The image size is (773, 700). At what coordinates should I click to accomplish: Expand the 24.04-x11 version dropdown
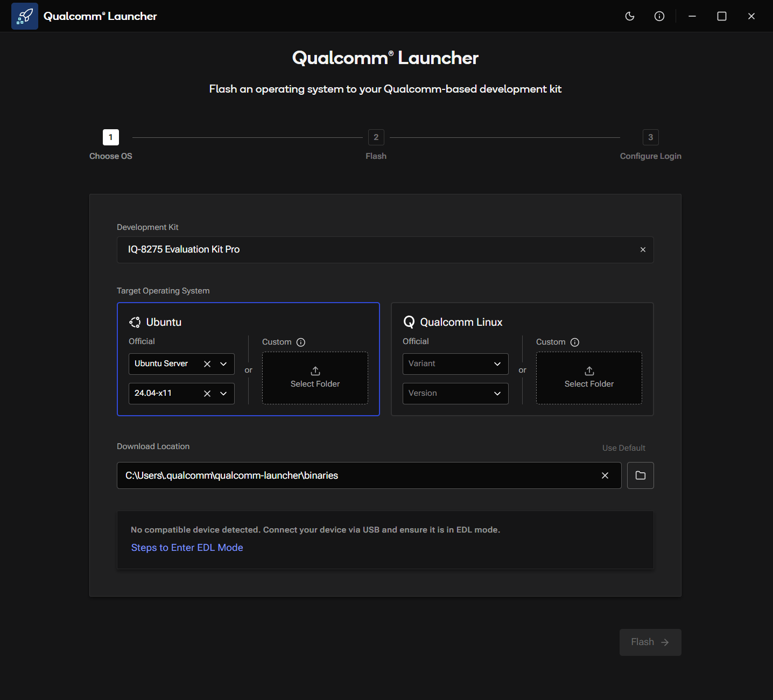(x=223, y=394)
